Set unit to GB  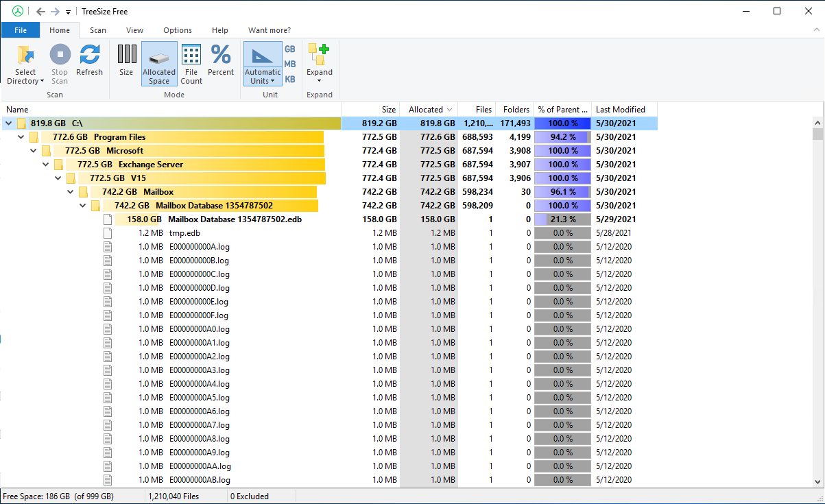[290, 49]
